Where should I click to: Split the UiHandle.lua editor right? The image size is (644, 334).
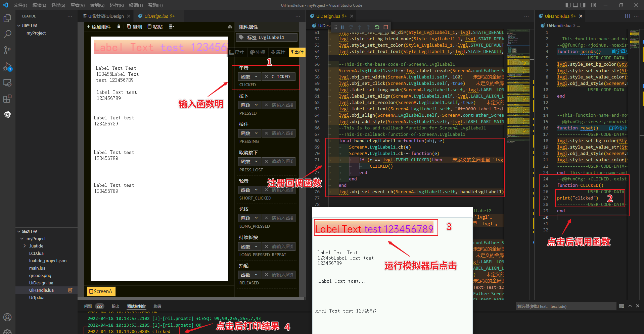point(628,16)
